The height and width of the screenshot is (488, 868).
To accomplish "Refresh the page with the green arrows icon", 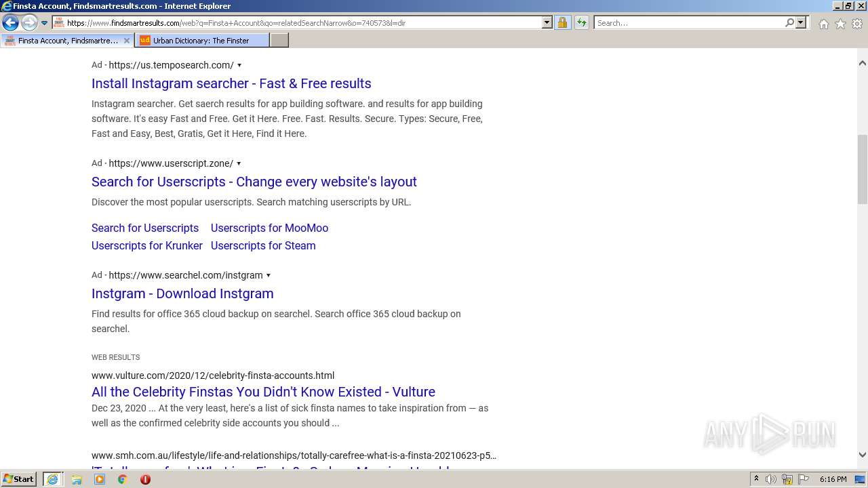I will [582, 22].
